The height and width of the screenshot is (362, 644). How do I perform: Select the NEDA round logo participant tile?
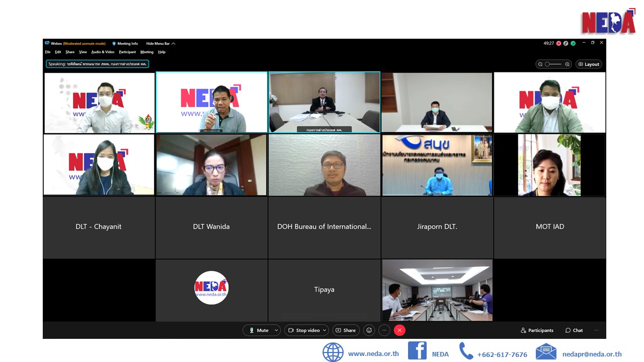211,290
